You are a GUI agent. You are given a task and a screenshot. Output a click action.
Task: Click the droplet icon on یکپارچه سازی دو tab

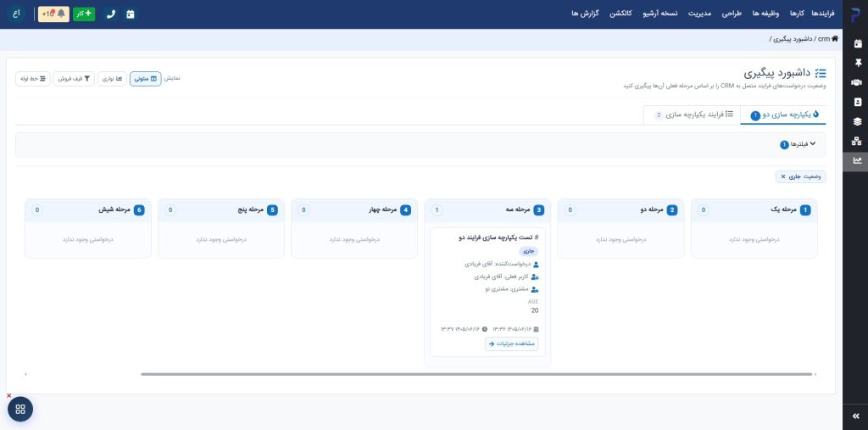(x=815, y=114)
